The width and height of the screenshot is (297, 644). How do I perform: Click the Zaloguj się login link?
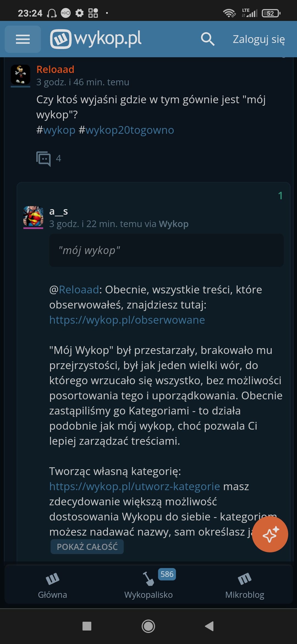coord(258,39)
